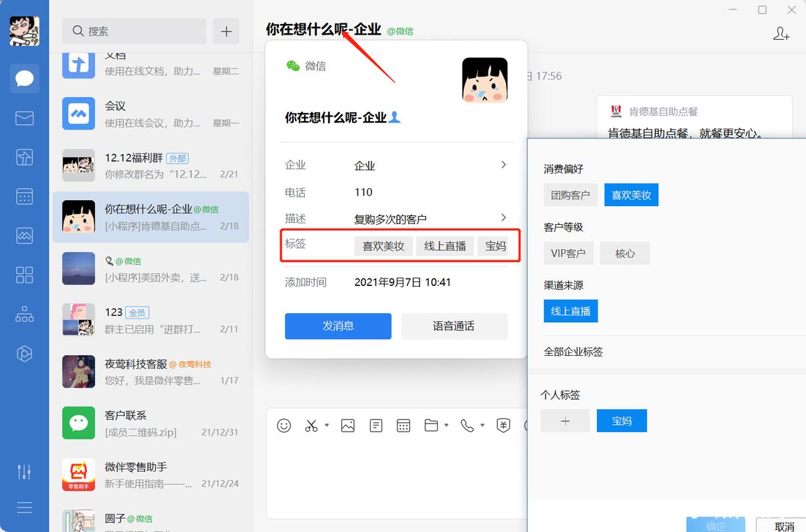Open the 123 group conversation
This screenshot has height=532, width=806.
150,320
